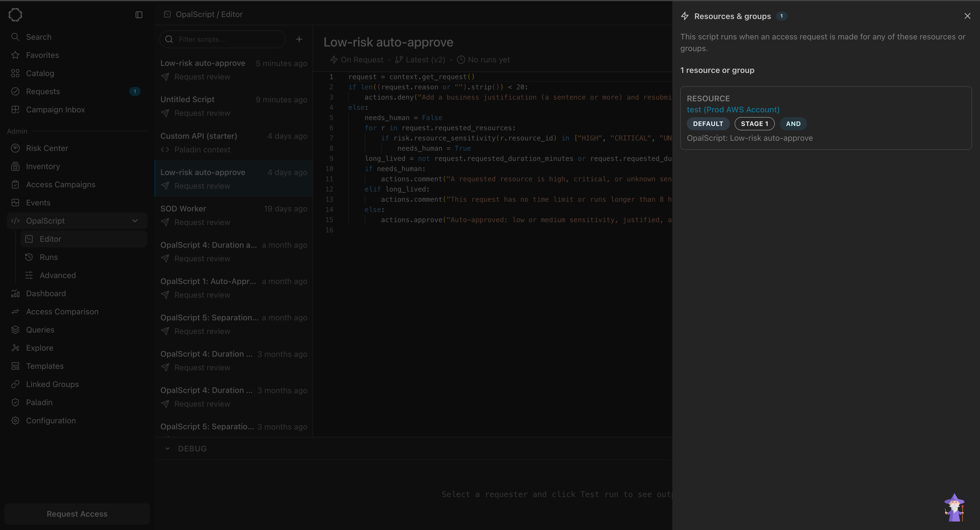Close the Resources & groups panel
Screen dimensions: 980x530
967,16
